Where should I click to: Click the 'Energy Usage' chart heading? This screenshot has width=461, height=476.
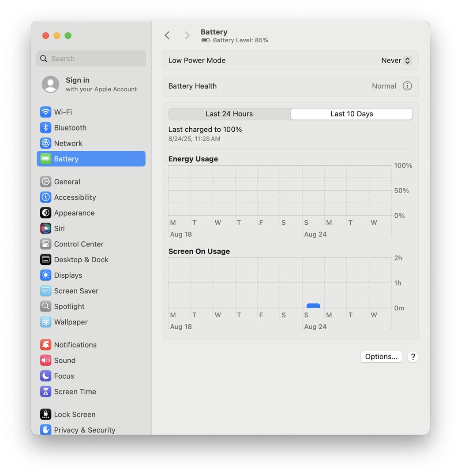pyautogui.click(x=193, y=159)
